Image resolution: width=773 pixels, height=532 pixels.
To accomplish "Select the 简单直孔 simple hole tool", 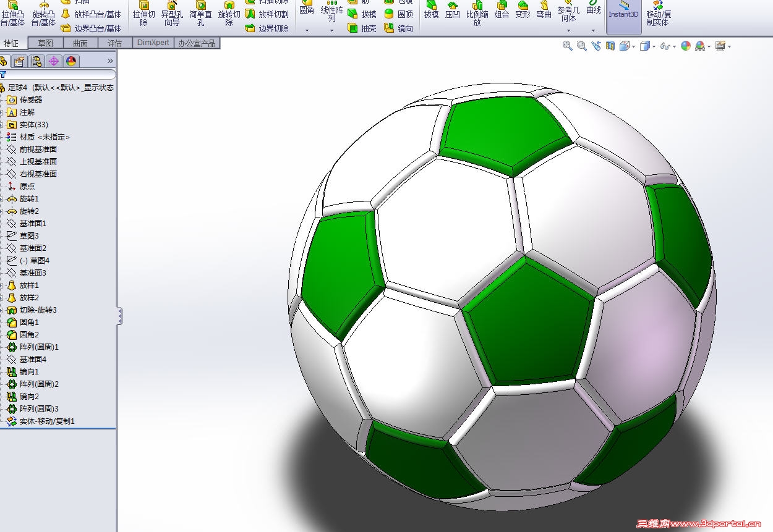I will (200, 14).
